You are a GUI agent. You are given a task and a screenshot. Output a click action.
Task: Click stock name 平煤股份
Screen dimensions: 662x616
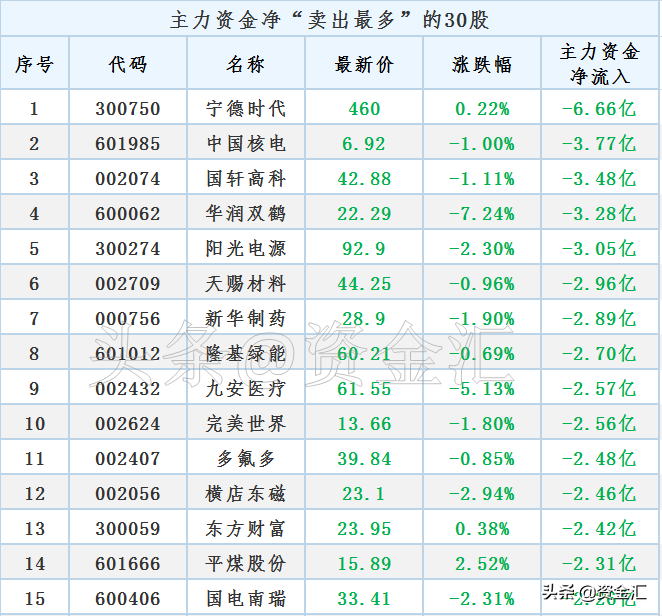point(246,564)
